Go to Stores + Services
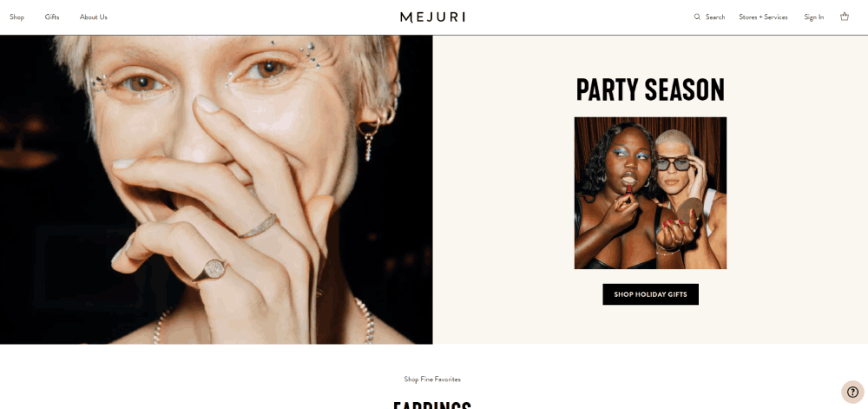 click(763, 17)
